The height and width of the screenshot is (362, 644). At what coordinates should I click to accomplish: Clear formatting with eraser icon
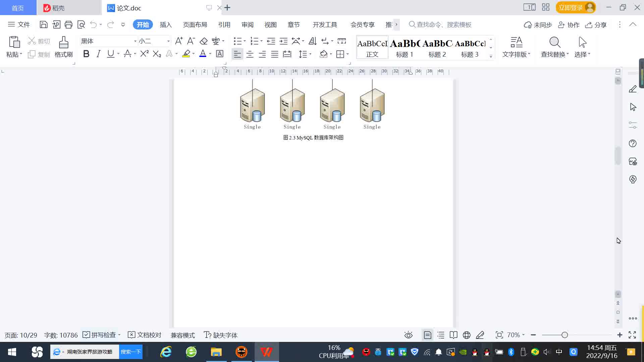204,41
